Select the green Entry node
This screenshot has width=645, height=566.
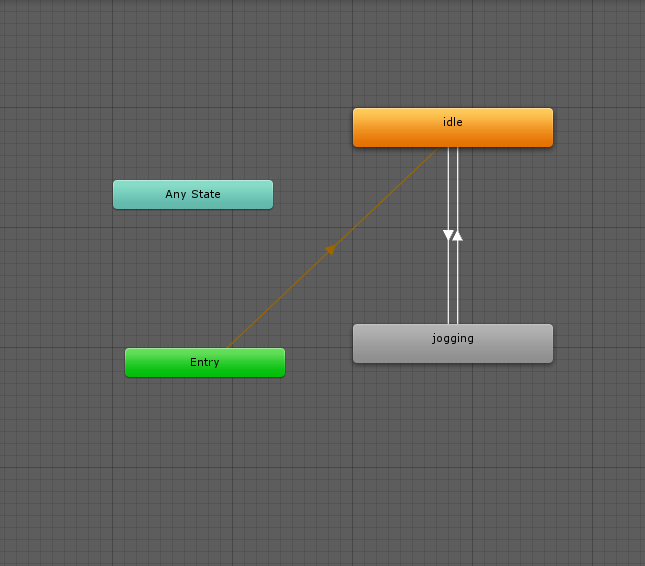(x=204, y=362)
